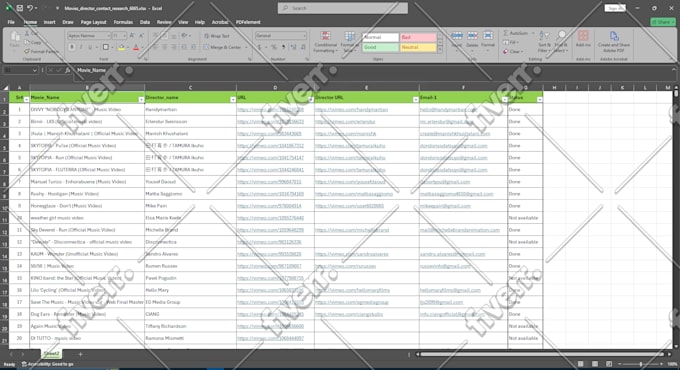The height and width of the screenshot is (370, 680).
Task: Click the Decrease Font Size icon
Action: (141, 36)
